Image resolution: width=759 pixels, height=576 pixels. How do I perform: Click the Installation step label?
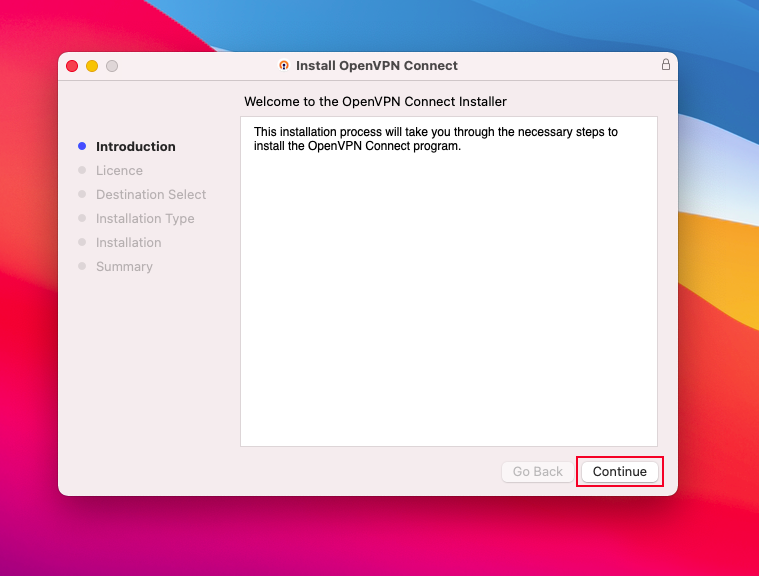point(129,243)
